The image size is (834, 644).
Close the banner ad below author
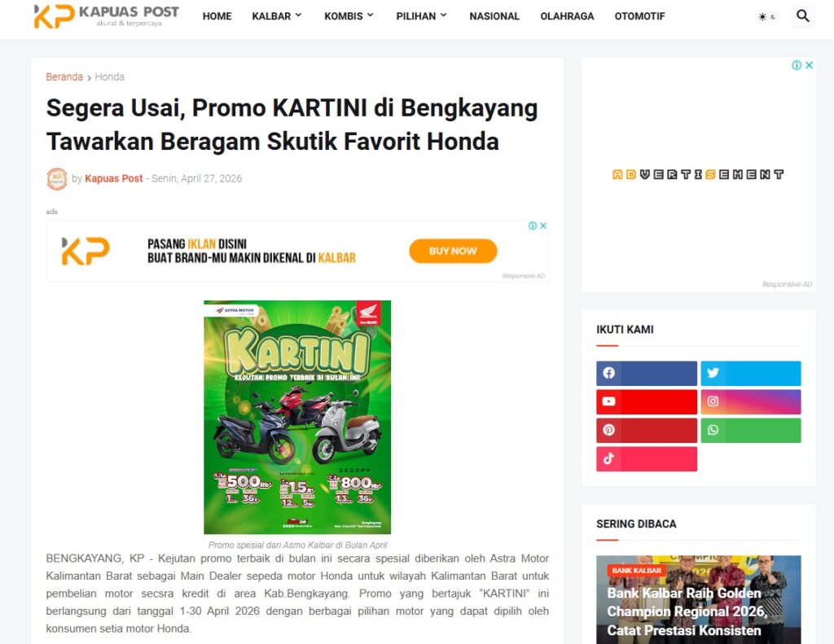click(543, 226)
